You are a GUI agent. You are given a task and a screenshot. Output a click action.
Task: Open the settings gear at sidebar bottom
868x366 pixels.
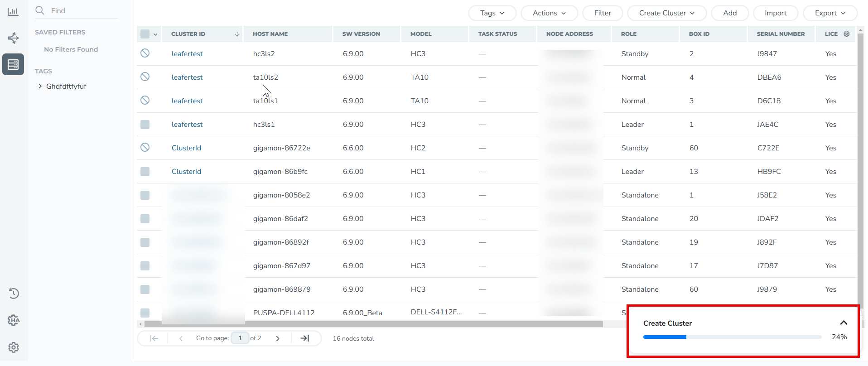14,347
